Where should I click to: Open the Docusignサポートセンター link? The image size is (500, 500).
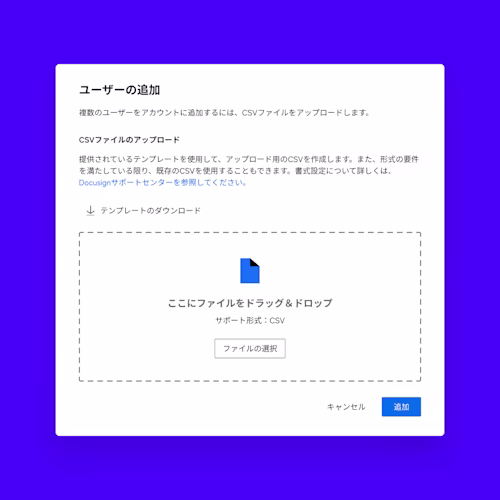[x=162, y=183]
